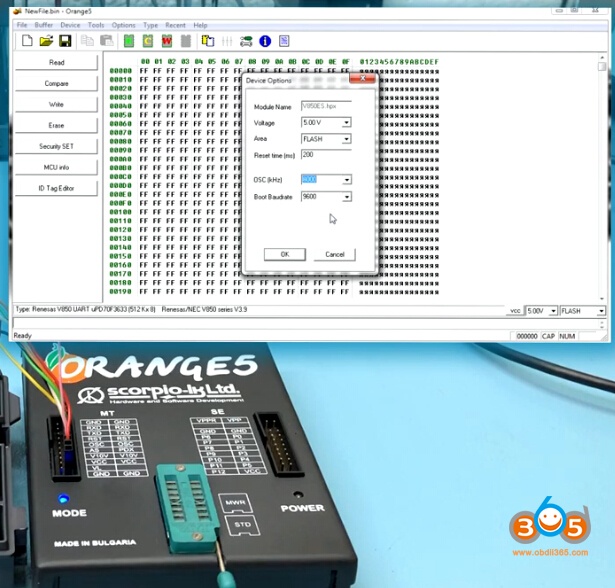Viewport: 615px width, 588px height.
Task: Open the Type menu
Action: [x=150, y=25]
